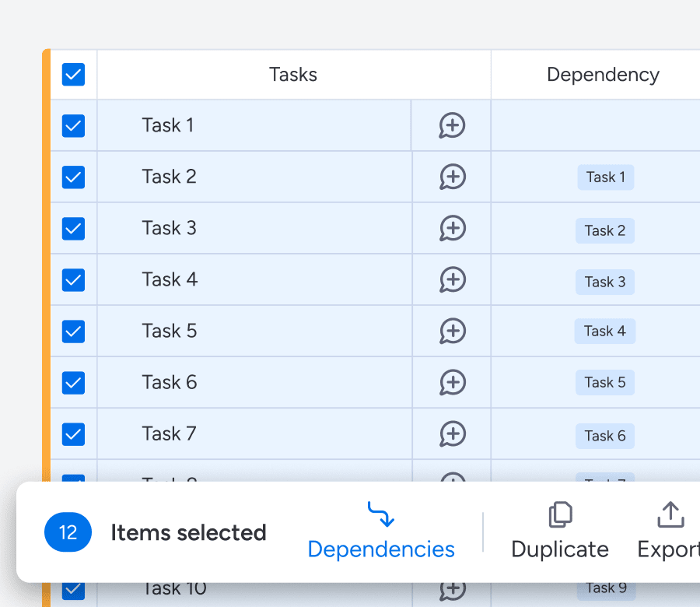Click the add comment icon on Task 1

coord(452,125)
